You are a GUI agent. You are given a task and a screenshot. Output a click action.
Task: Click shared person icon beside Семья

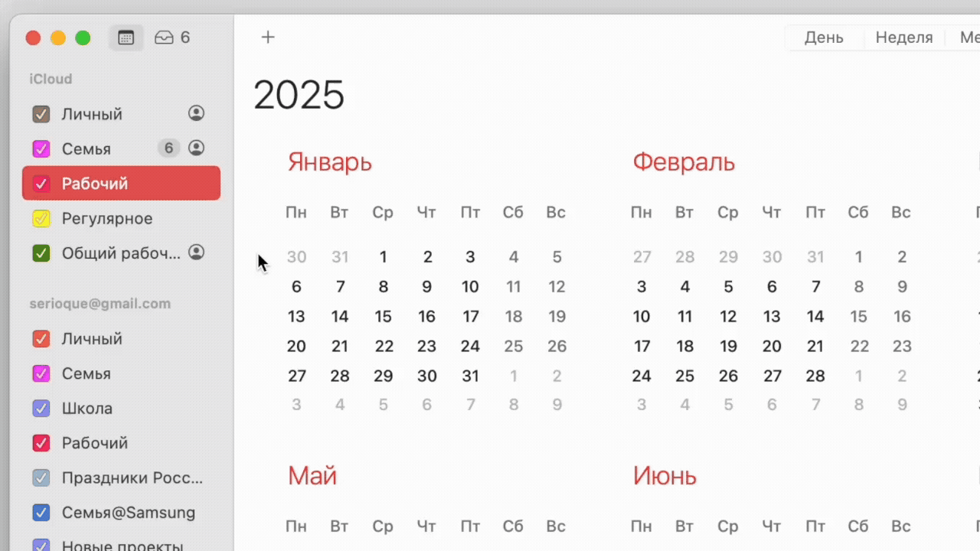[197, 148]
